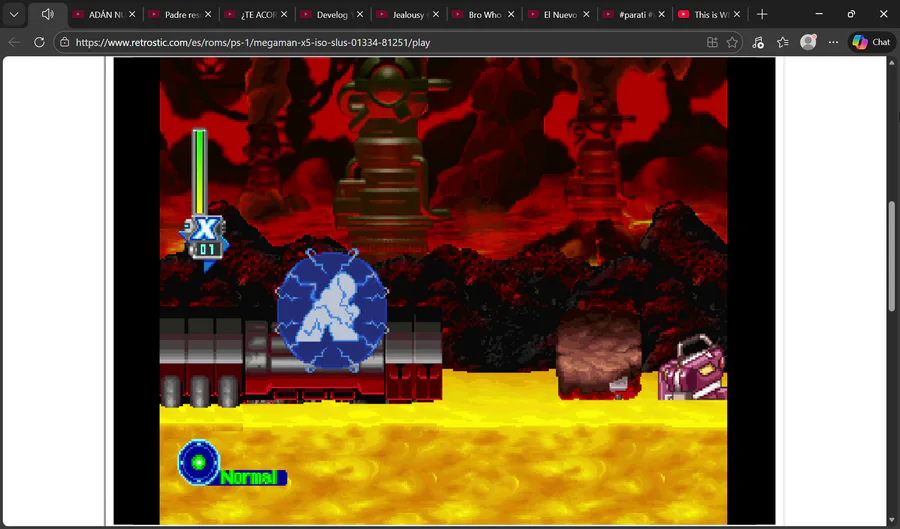This screenshot has height=529, width=900.
Task: Click the X lives counter showing 01
Action: [207, 249]
